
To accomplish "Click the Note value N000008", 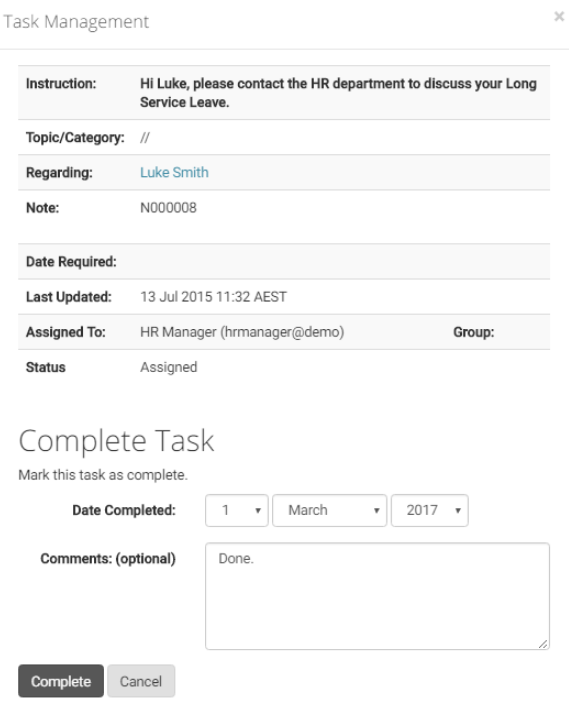I will 168,208.
